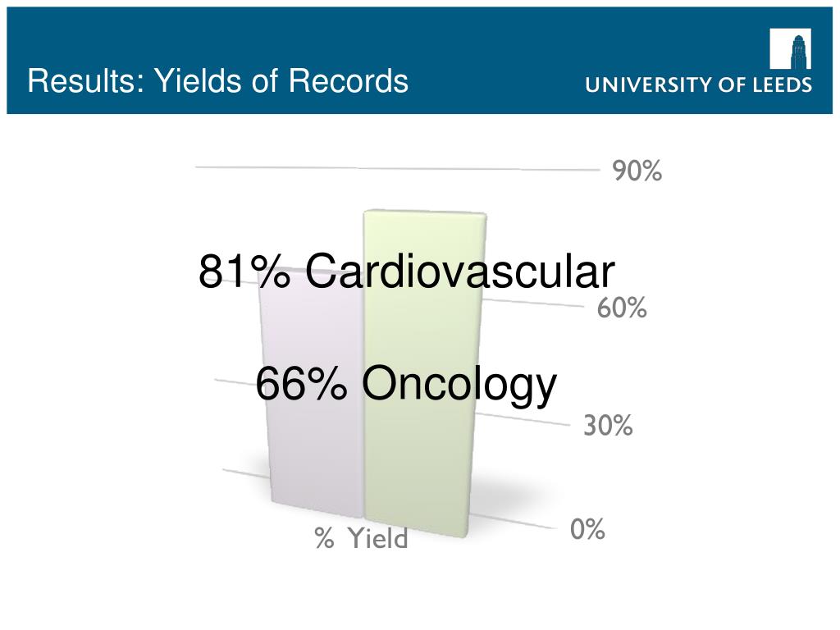The width and height of the screenshot is (840, 630).
Task: Select the '81% Cardiovascular' text label
Action: 407,271
